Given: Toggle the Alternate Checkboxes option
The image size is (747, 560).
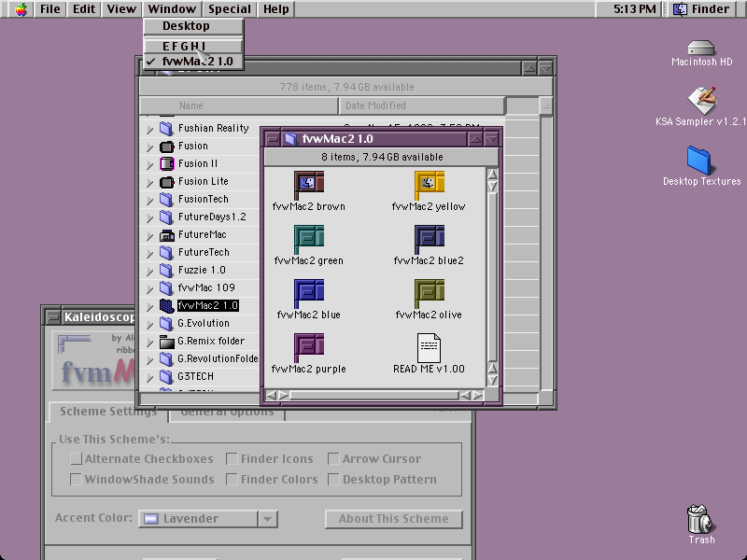Looking at the screenshot, I should click(76, 458).
